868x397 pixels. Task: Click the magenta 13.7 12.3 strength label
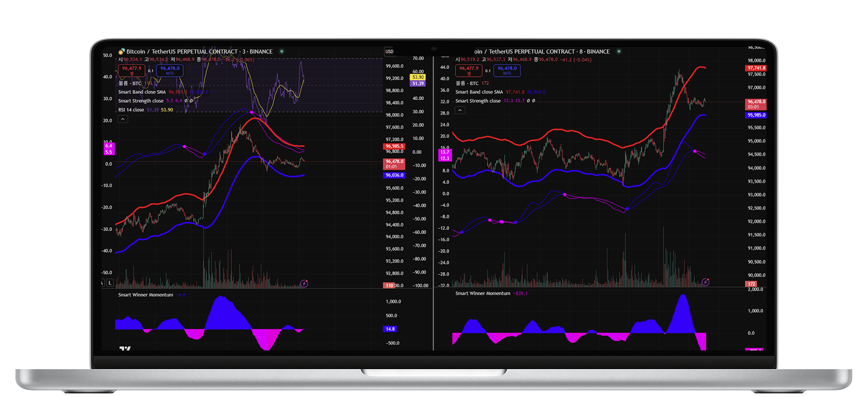445,155
